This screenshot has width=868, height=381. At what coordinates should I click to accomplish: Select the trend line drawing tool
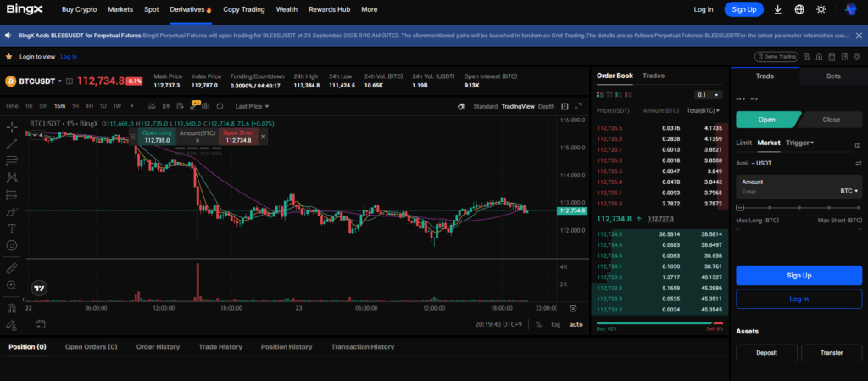(x=12, y=144)
